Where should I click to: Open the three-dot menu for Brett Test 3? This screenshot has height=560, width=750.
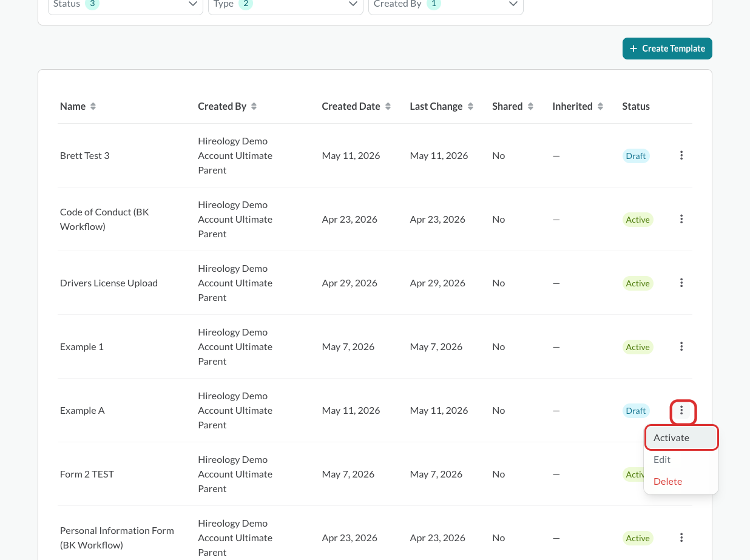681,155
